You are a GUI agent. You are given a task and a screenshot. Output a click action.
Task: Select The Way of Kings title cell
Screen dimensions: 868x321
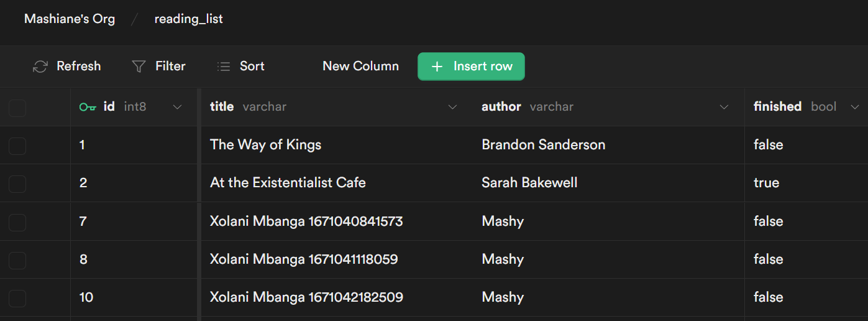(266, 145)
